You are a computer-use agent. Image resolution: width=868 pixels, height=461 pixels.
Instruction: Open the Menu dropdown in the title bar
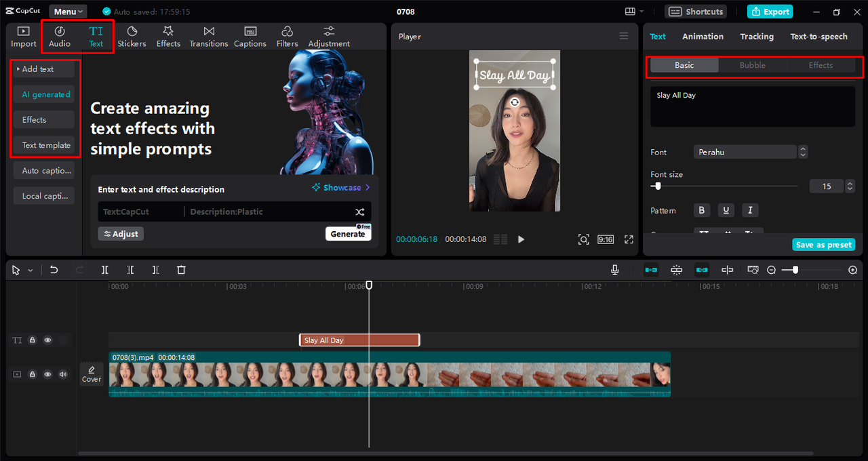coord(68,12)
